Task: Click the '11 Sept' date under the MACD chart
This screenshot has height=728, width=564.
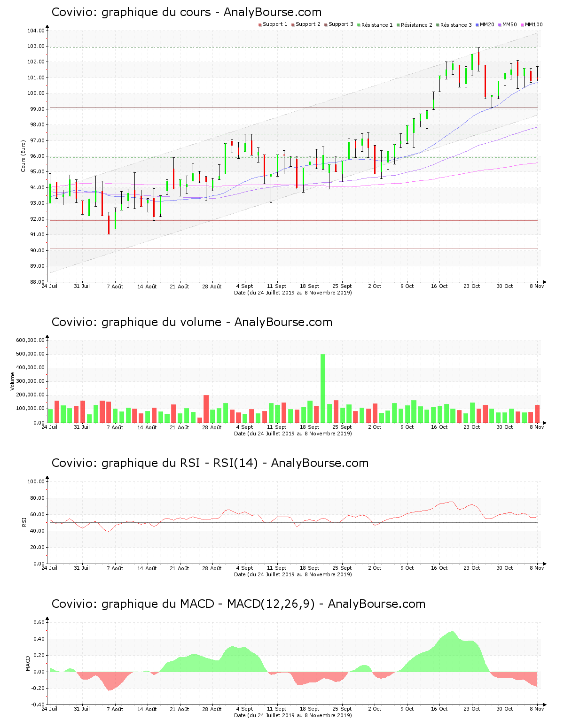Action: click(x=277, y=709)
